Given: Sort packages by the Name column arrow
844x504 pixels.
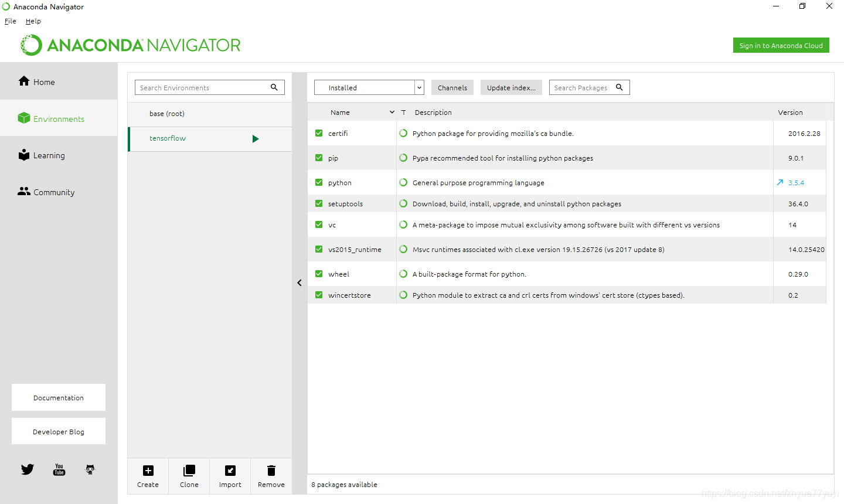Looking at the screenshot, I should pos(392,112).
